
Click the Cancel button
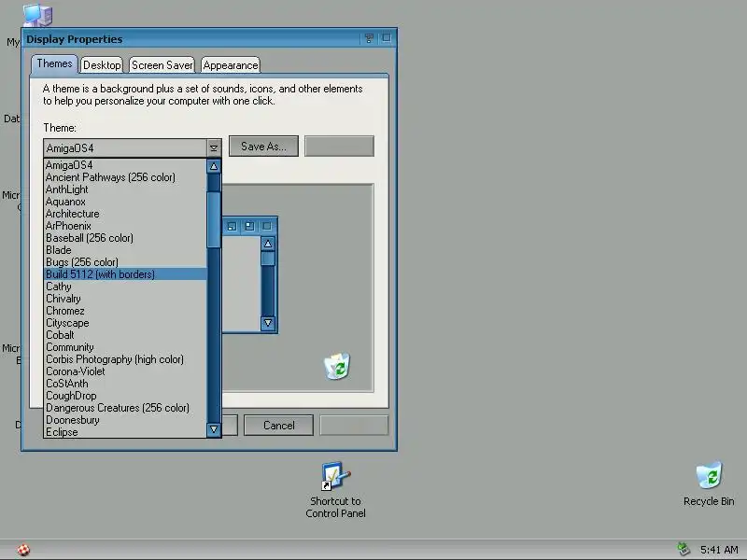coord(278,426)
